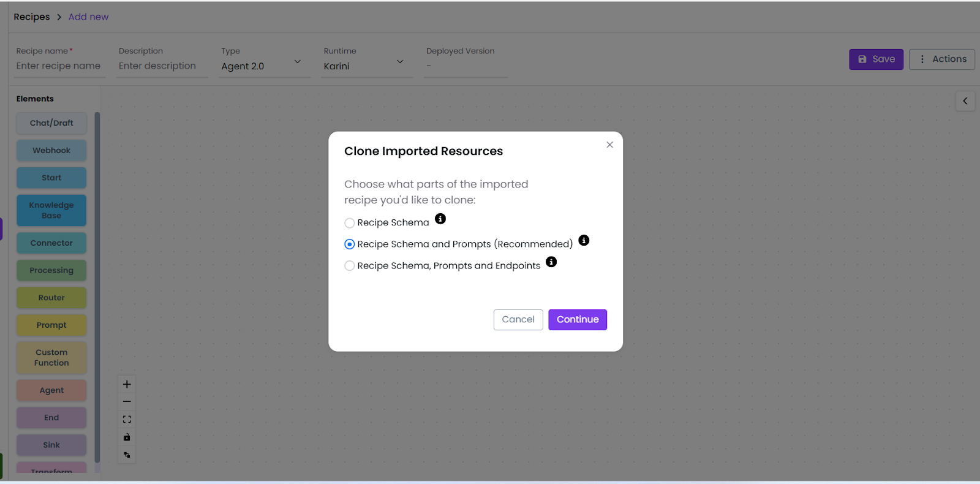The width and height of the screenshot is (980, 484).
Task: Collapse the right panel with chevron arrow
Action: click(x=965, y=101)
